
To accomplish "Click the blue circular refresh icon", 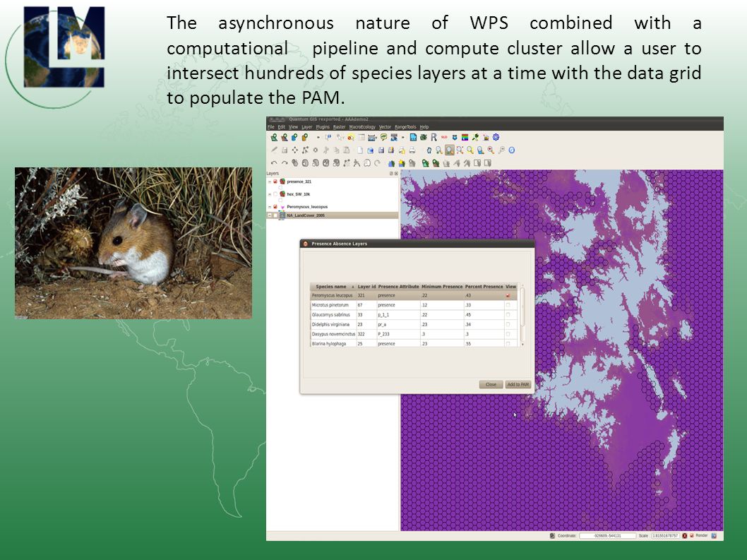I will click(x=512, y=150).
